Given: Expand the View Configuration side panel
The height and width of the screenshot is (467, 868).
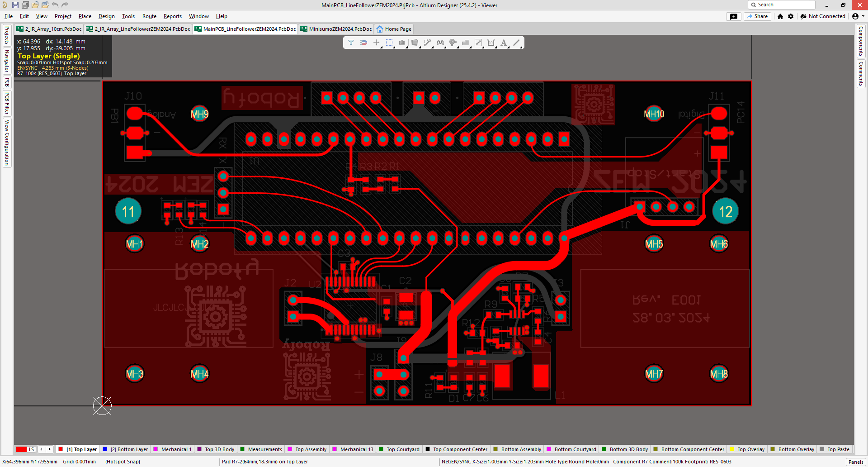Looking at the screenshot, I should tap(7, 143).
